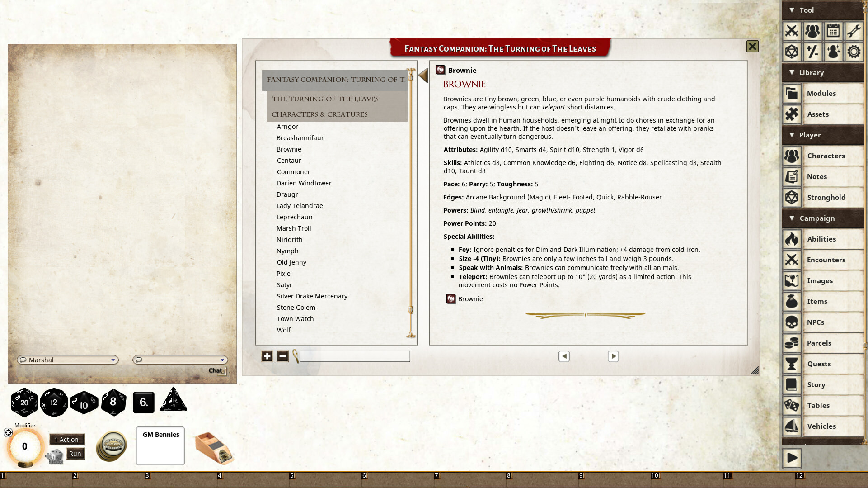Open the Options gear icon
This screenshot has height=488, width=868.
(854, 52)
